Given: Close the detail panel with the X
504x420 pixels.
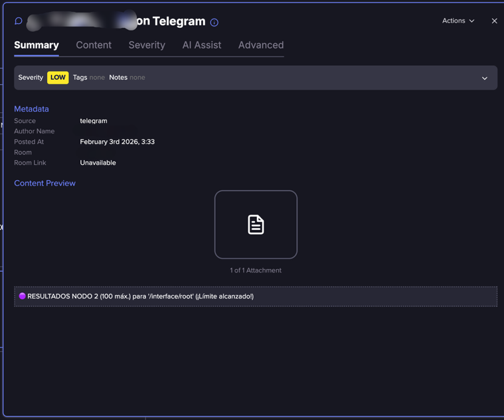Looking at the screenshot, I should (x=494, y=21).
